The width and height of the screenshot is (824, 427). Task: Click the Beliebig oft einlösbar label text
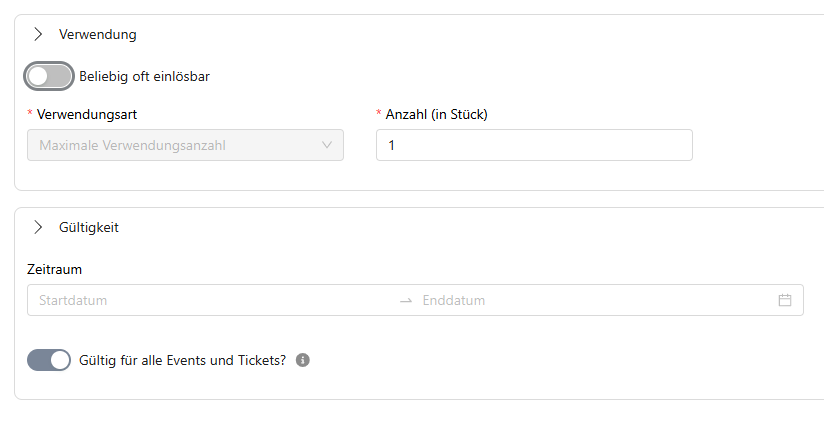click(145, 77)
